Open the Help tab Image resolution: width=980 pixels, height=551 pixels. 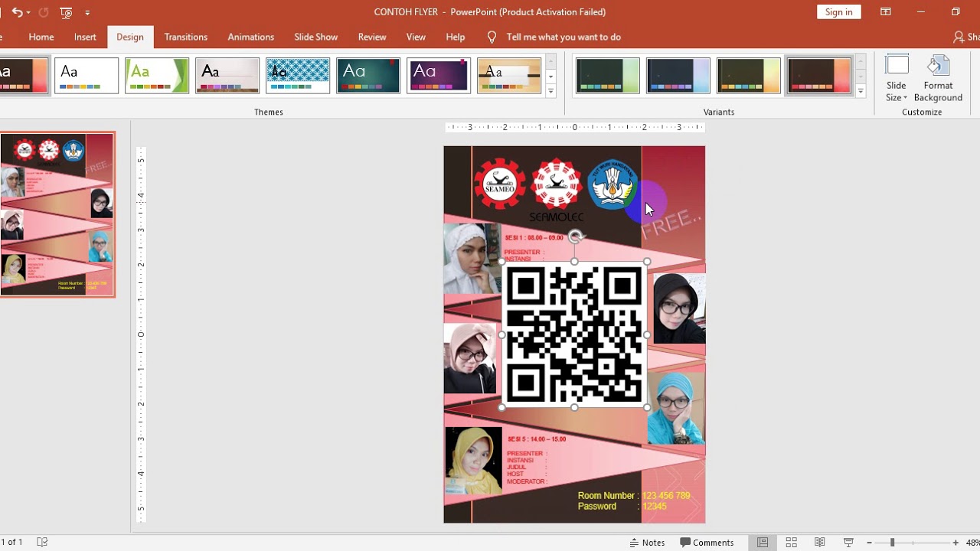(456, 37)
